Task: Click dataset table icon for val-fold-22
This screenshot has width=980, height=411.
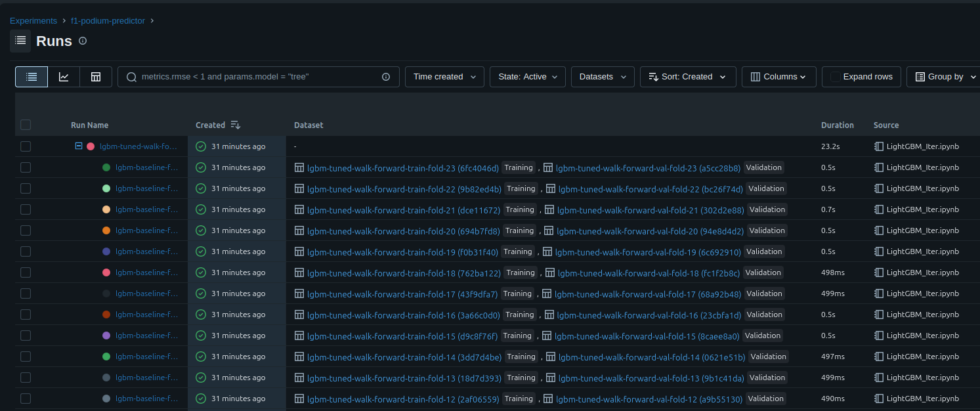Action: click(550, 188)
